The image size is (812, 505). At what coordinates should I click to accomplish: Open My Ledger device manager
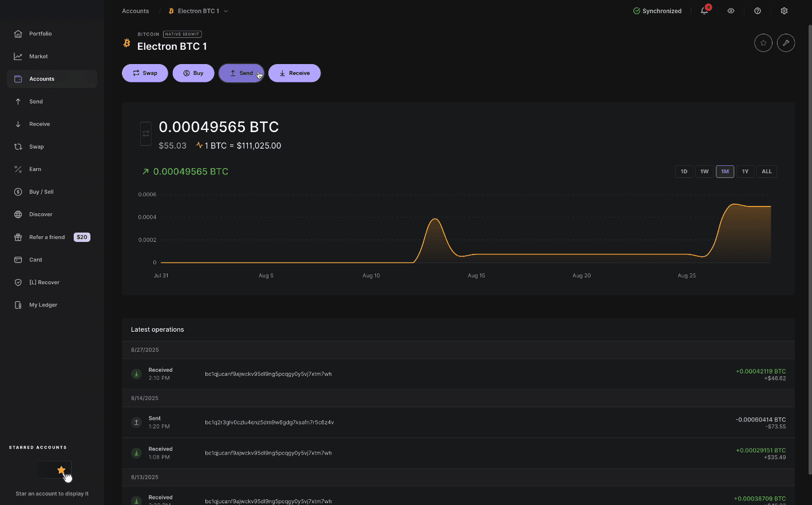point(52,305)
